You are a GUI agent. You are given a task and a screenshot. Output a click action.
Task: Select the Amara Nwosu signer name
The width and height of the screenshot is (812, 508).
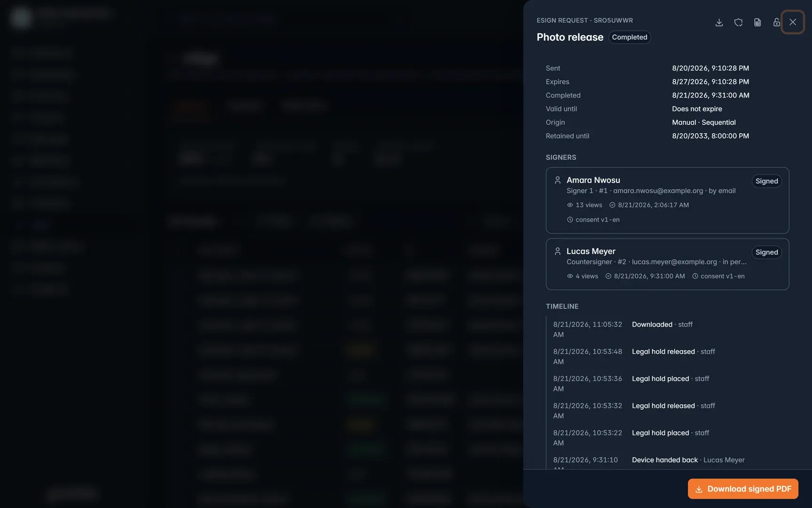click(593, 180)
